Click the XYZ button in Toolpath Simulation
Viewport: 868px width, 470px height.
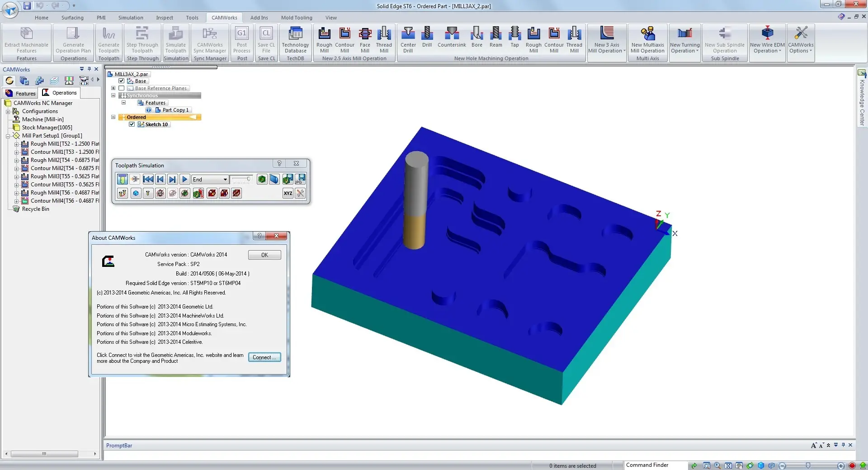point(288,193)
